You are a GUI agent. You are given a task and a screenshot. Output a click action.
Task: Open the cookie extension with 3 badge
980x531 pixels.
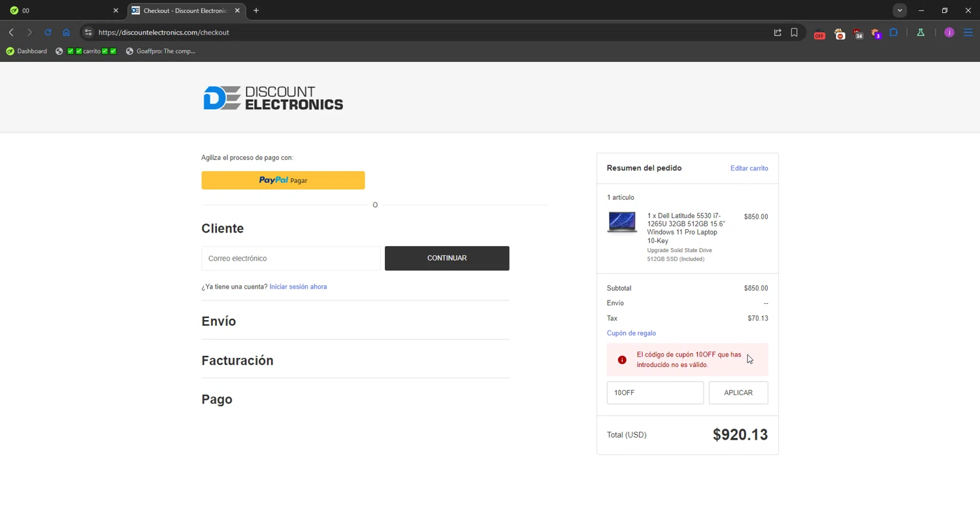[876, 33]
